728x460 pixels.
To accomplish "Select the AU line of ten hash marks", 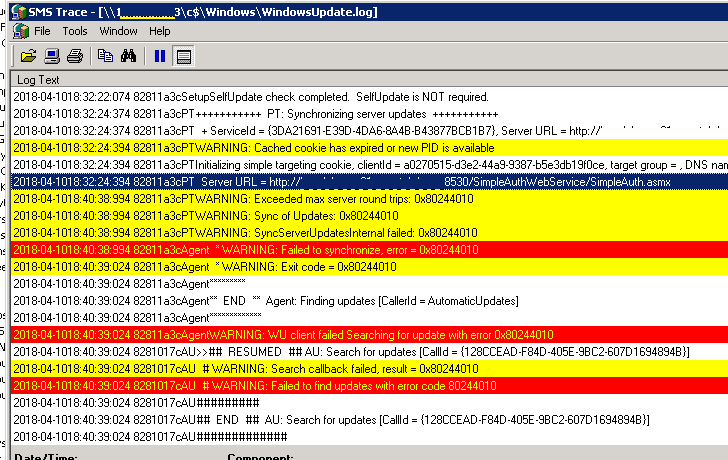I will 370,403.
